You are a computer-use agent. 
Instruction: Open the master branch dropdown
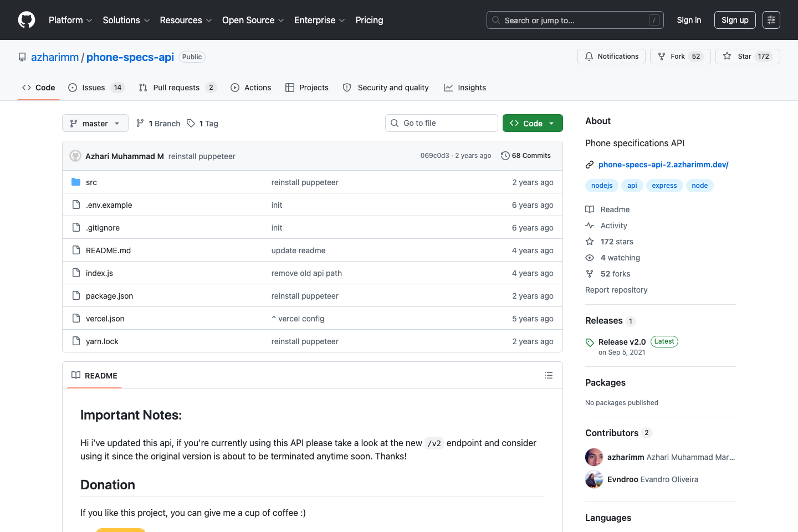(x=95, y=123)
